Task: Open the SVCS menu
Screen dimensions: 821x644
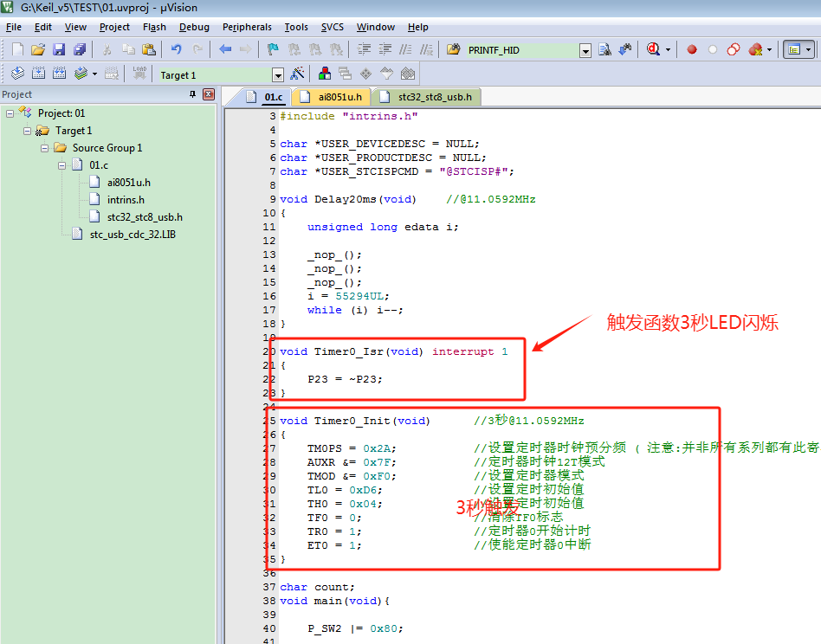Action: click(x=333, y=27)
